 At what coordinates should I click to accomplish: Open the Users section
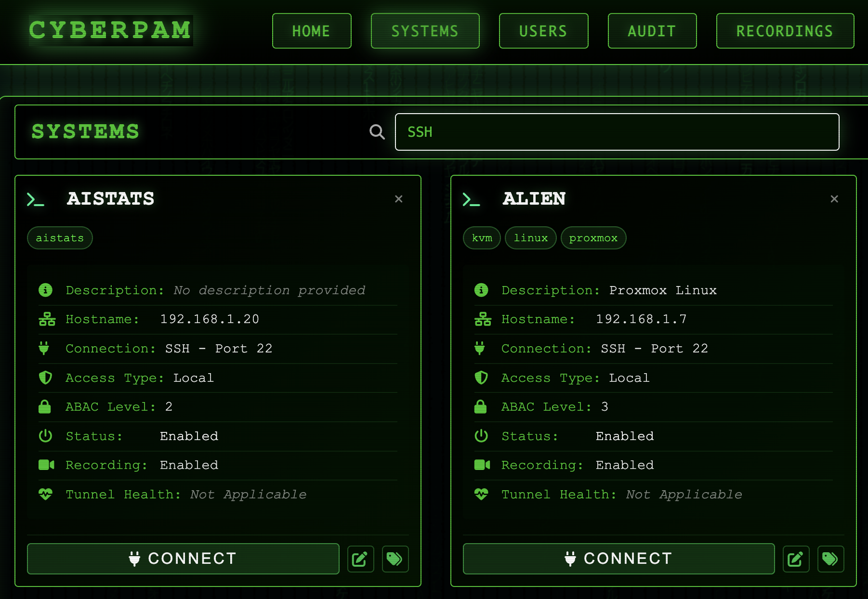tap(543, 31)
